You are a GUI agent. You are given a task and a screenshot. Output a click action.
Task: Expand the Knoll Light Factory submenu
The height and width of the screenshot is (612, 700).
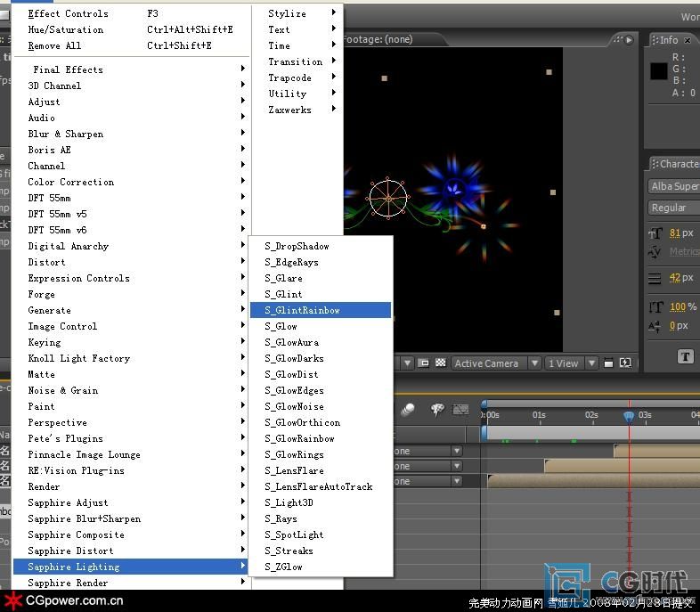pyautogui.click(x=131, y=358)
